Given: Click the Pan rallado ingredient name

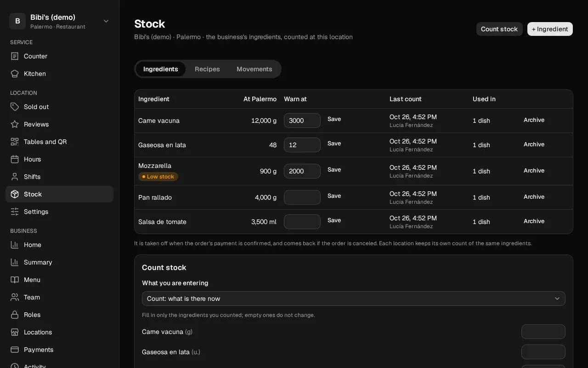Looking at the screenshot, I should [x=155, y=197].
